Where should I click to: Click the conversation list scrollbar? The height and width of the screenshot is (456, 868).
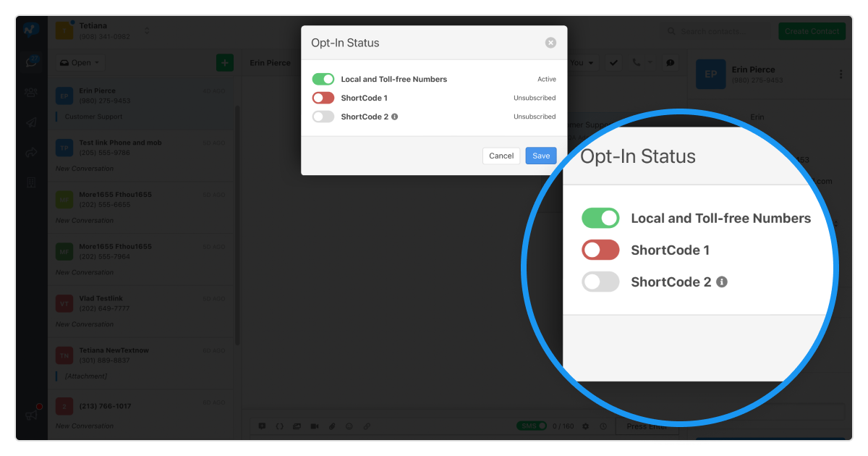237,224
